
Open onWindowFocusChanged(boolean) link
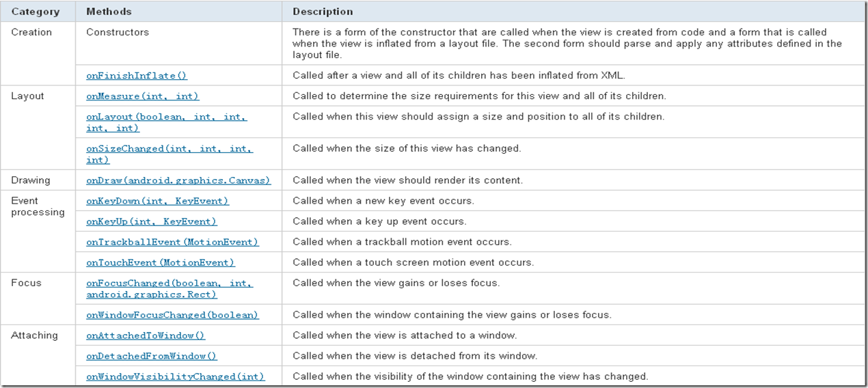coord(172,315)
